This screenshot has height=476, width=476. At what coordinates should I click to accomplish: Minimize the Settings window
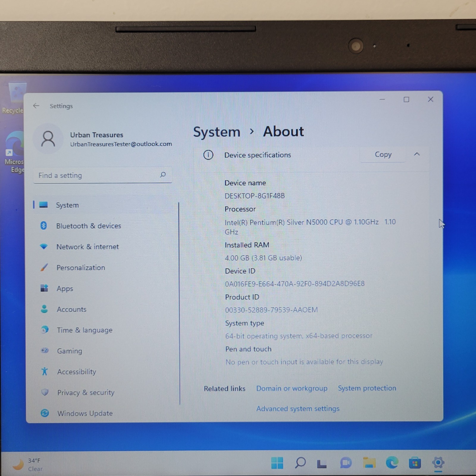(382, 99)
